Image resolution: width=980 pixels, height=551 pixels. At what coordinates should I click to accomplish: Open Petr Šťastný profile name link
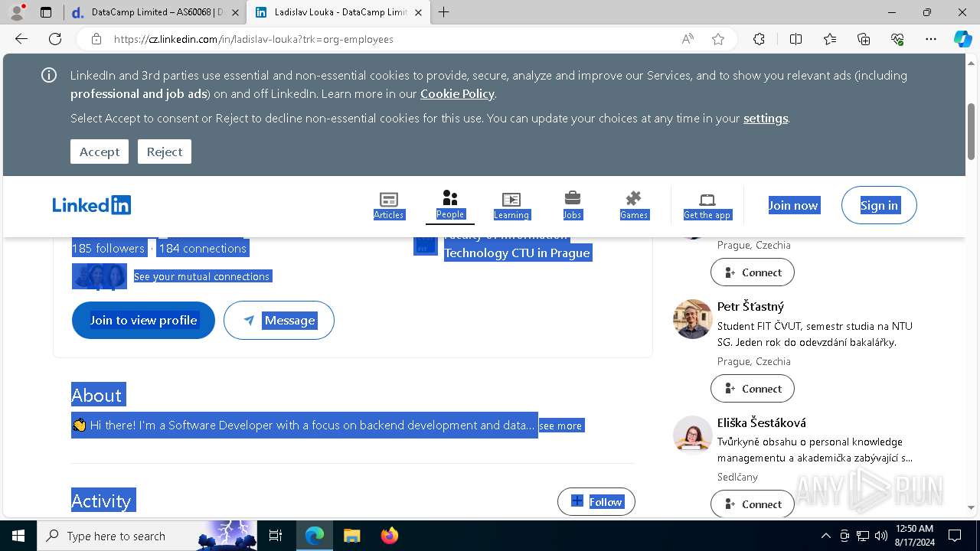(x=750, y=306)
